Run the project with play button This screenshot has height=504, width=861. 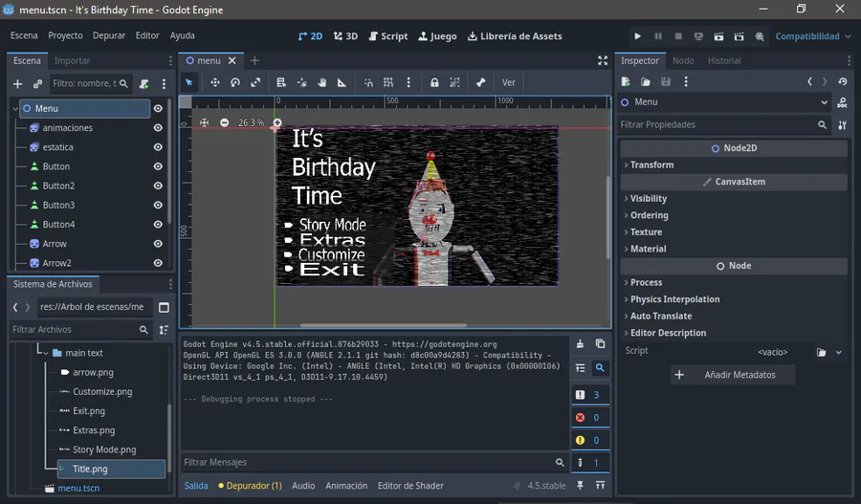637,36
